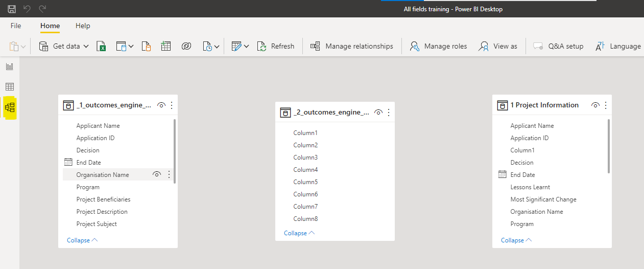The width and height of the screenshot is (644, 269).
Task: Open the Excel workbook data source icon
Action: 102,46
